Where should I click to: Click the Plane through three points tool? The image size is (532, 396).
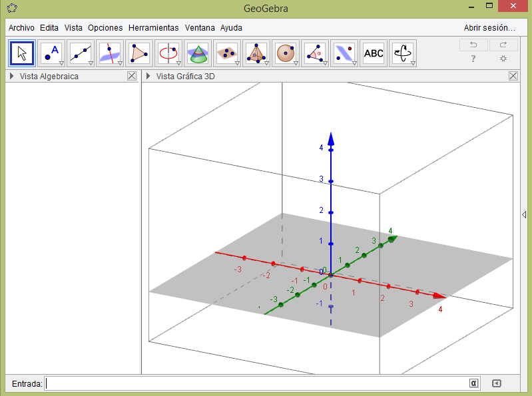click(x=227, y=53)
